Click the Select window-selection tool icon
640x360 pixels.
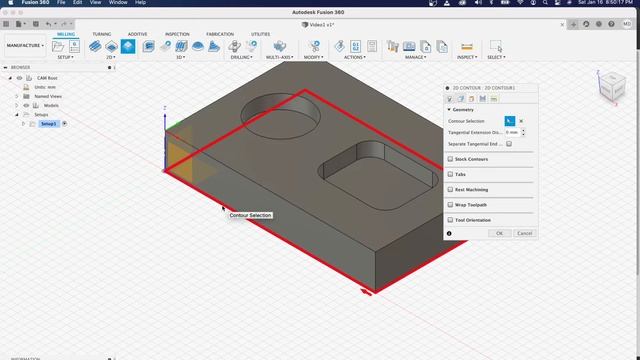tap(496, 46)
